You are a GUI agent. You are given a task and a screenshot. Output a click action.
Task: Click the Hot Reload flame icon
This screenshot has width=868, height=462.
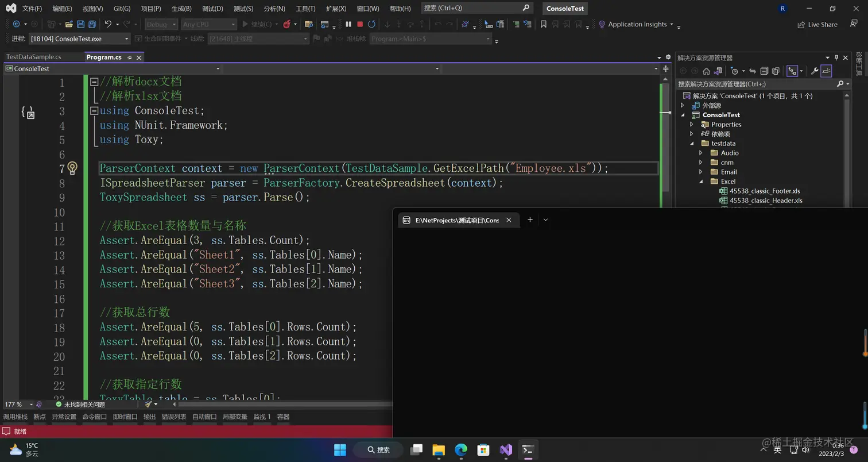[x=286, y=24]
